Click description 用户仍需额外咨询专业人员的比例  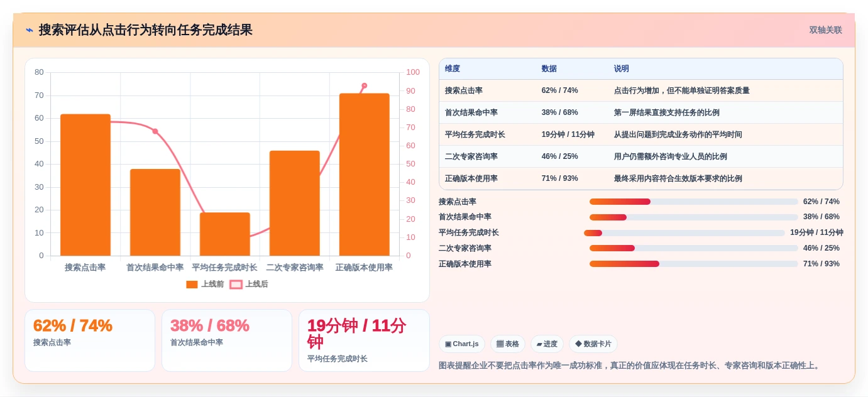(671, 157)
